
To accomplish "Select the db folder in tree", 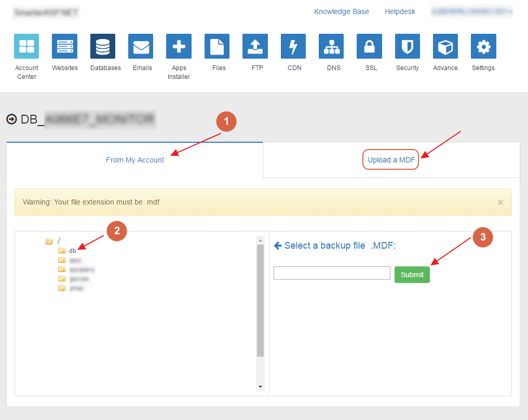I will 72,251.
